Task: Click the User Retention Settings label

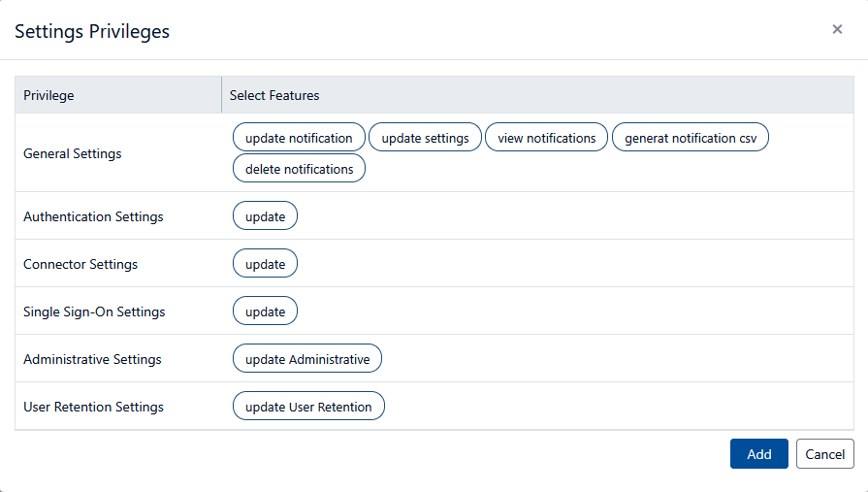Action: pos(93,407)
